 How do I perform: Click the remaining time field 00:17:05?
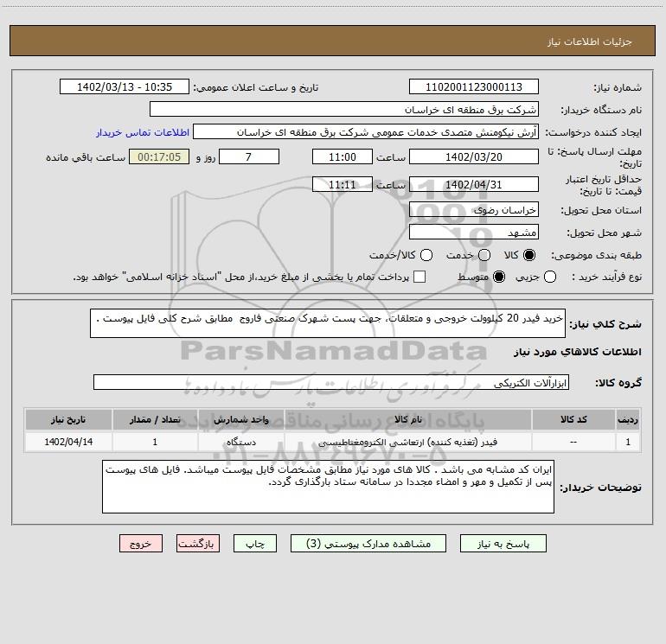coord(159,156)
